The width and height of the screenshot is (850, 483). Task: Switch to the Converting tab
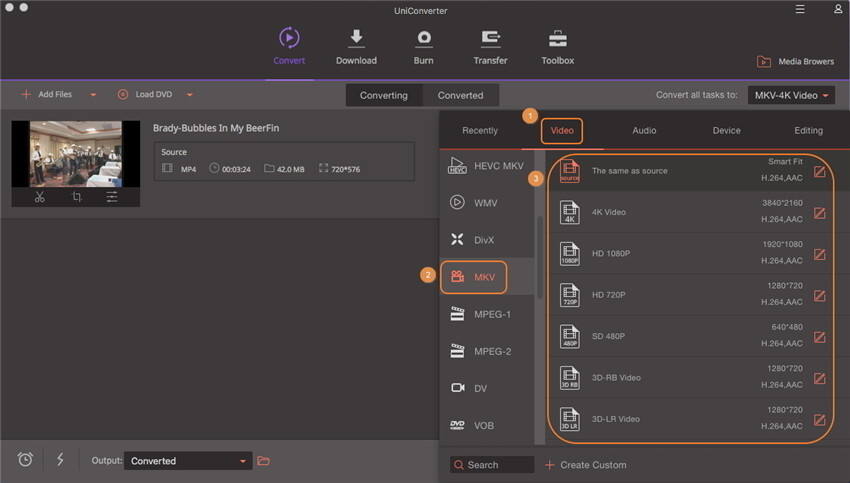384,95
